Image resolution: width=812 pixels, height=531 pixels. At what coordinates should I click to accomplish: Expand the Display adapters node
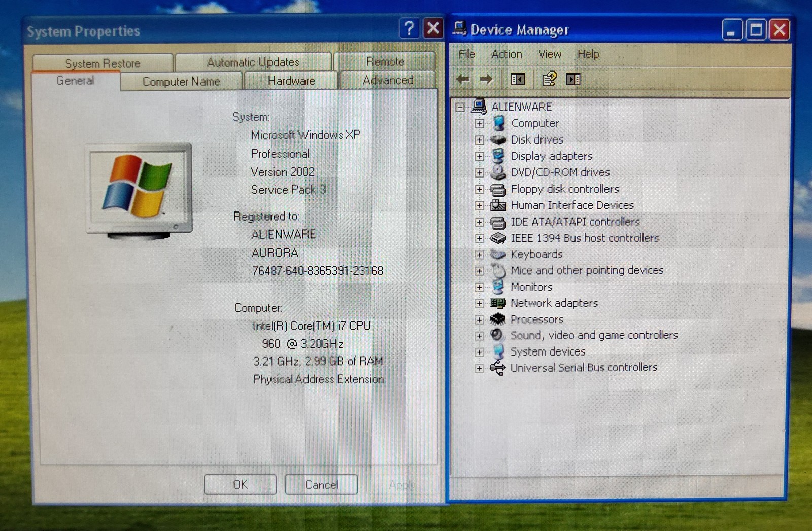click(x=479, y=156)
